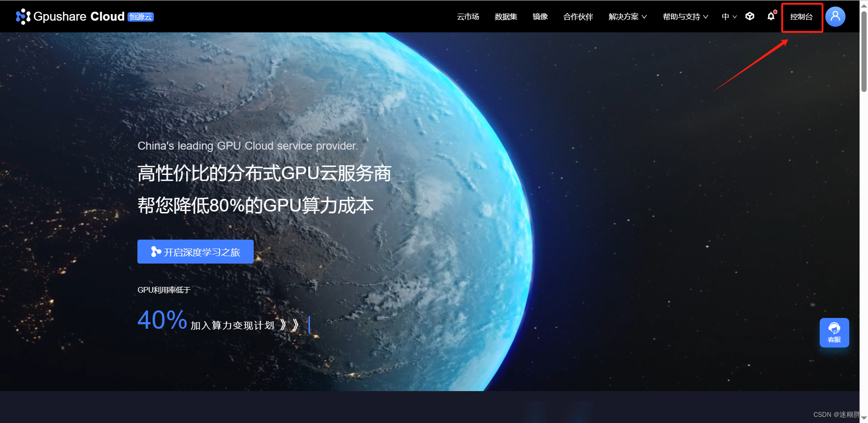Open the language selector 中
Screen dimensions: 868x423
[729, 16]
